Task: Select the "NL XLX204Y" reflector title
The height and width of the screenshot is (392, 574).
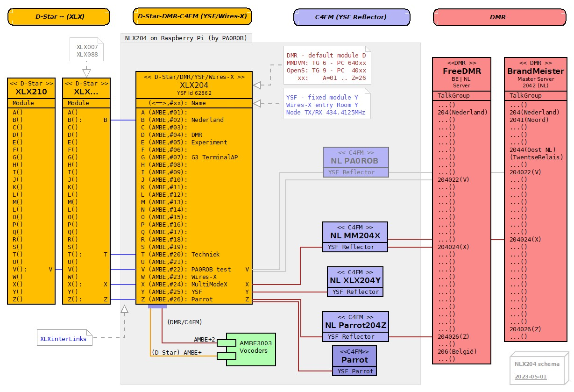Action: 355,281
